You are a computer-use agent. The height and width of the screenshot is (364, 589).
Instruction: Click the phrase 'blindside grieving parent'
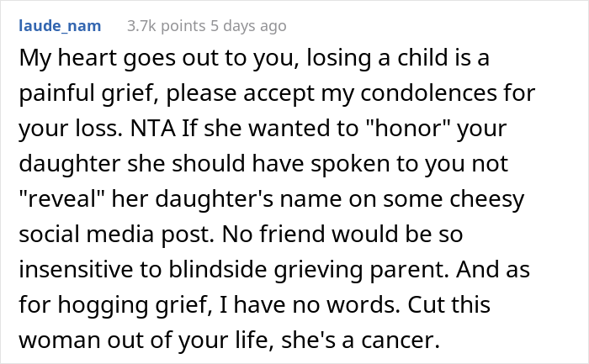pos(309,270)
